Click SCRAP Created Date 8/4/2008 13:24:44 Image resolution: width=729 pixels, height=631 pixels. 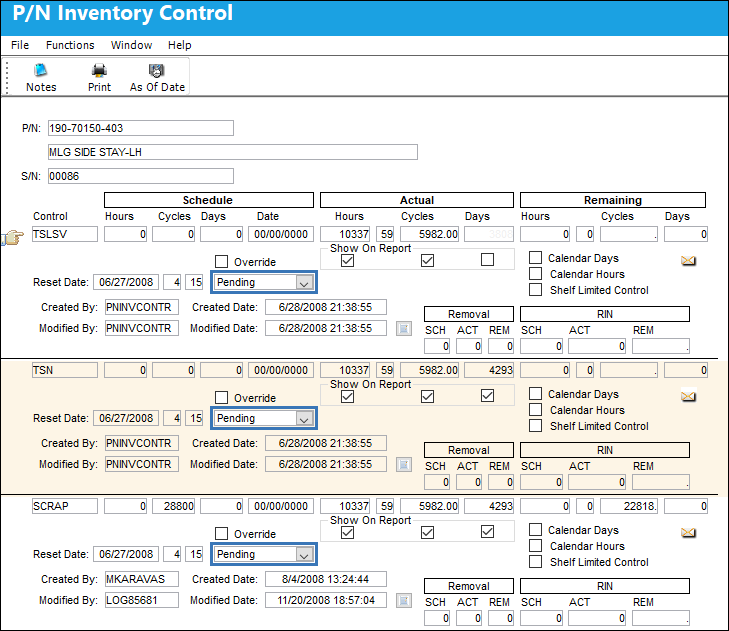tap(326, 579)
